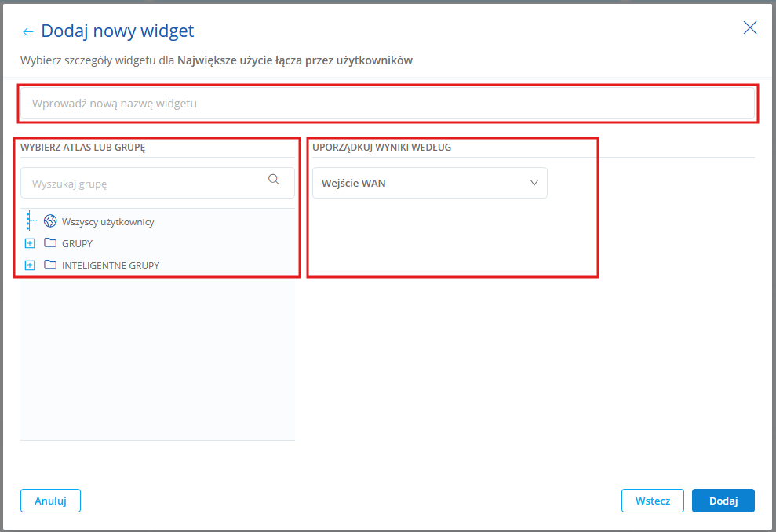Select the GRUPY label in the tree
Image resolution: width=776 pixels, height=532 pixels.
[77, 243]
